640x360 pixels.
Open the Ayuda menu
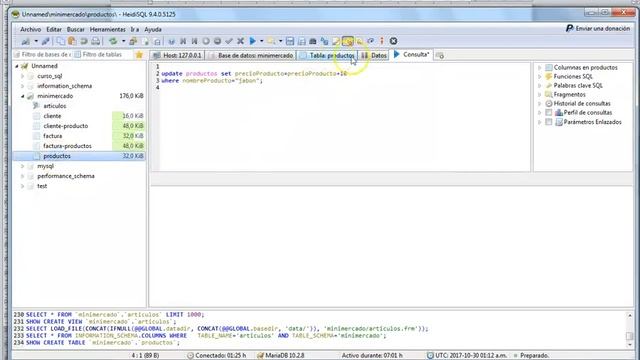point(153,29)
